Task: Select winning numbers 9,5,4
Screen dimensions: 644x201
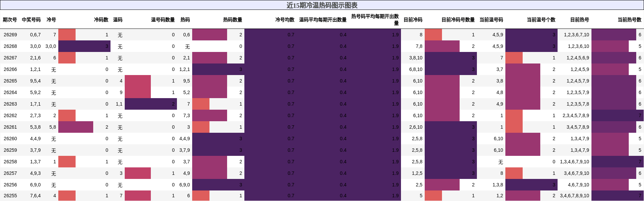Action: coord(35,81)
